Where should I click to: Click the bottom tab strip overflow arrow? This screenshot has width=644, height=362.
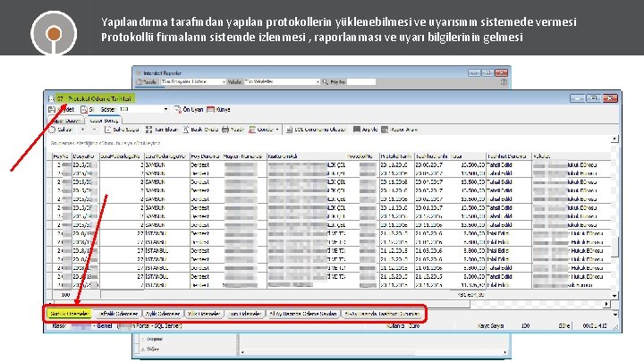(615, 315)
